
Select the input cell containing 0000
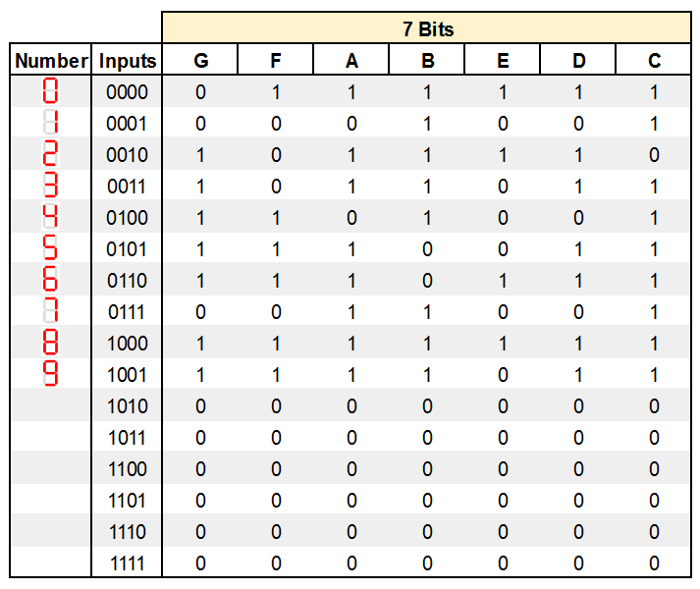128,92
